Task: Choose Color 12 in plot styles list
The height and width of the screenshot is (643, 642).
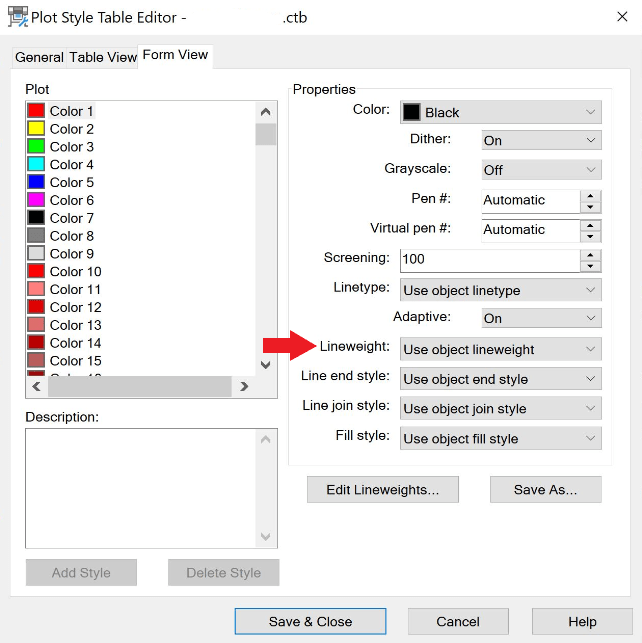Action: 75,307
